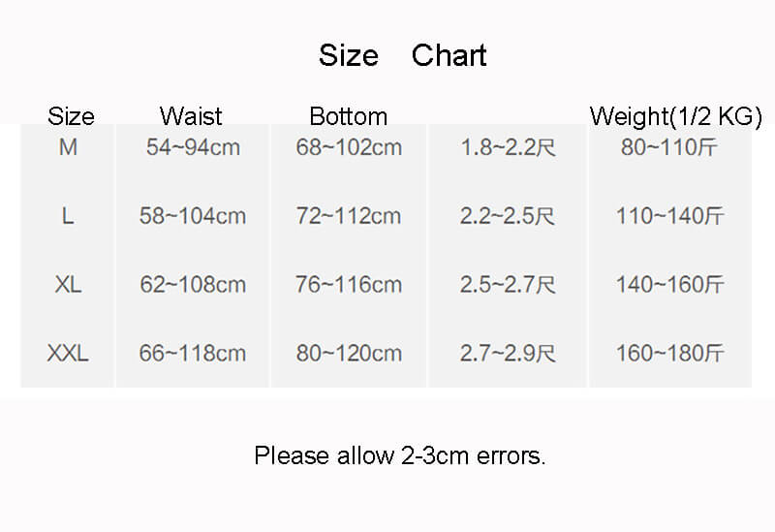Click the 76~116cm bottom value
Screen dimensions: 775x532
coord(349,285)
